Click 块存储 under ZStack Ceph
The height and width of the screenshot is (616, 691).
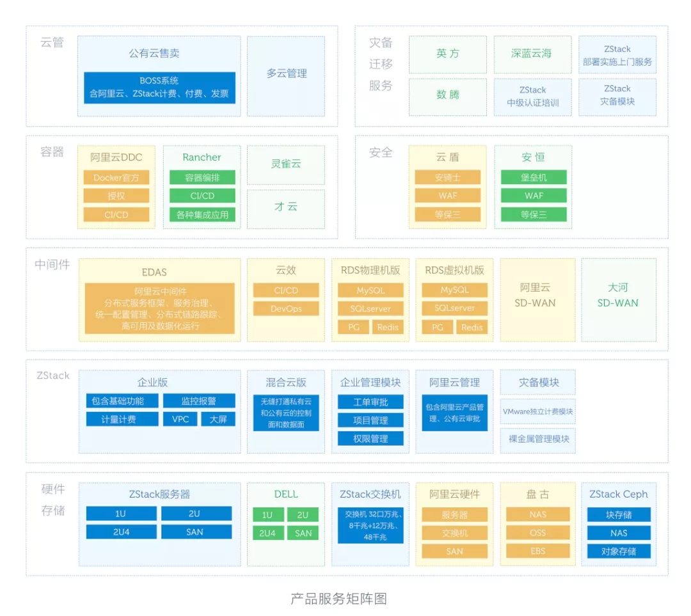click(619, 514)
